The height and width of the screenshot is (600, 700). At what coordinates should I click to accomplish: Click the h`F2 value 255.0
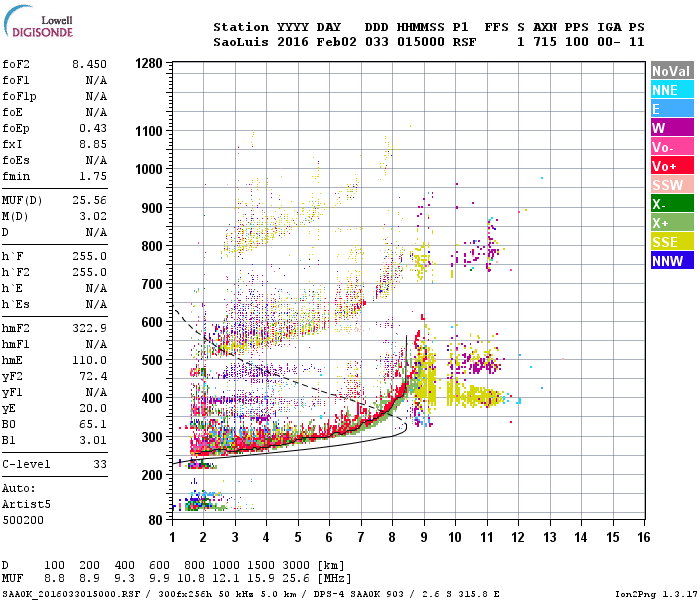pyautogui.click(x=89, y=272)
